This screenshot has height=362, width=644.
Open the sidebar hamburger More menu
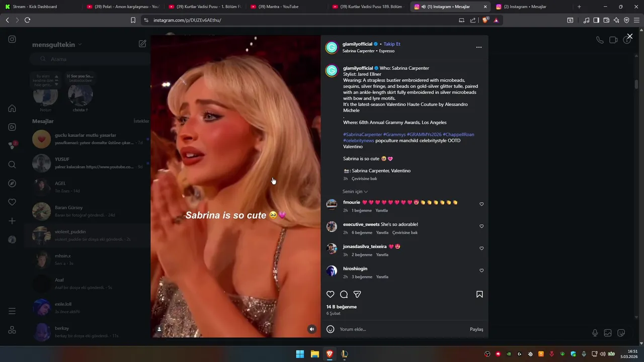click(x=12, y=311)
